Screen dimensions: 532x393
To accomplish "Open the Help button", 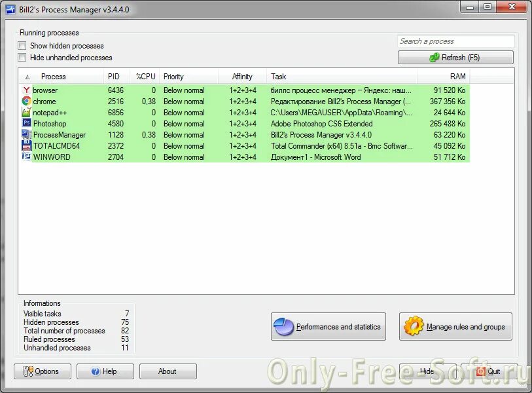I will coord(105,371).
